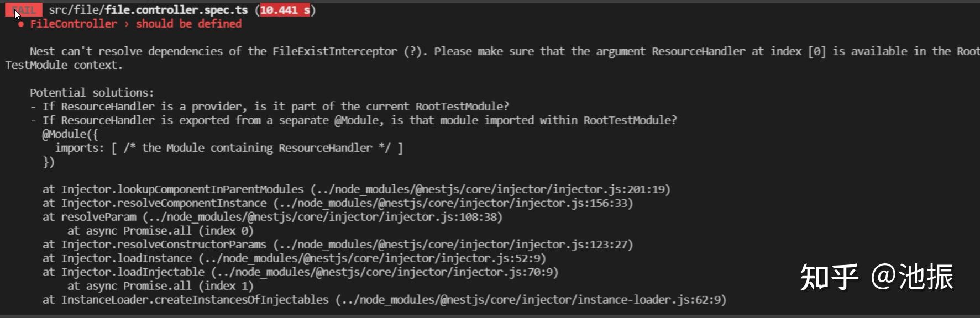Click the FileExistInterceptor name in the error
Viewport: 980px width, 318px height.
click(x=334, y=51)
